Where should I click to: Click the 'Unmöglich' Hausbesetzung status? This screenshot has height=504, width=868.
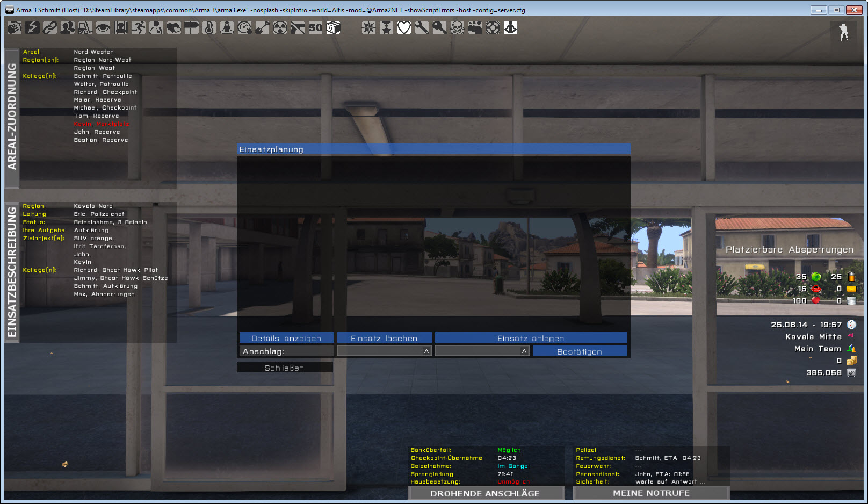(513, 481)
